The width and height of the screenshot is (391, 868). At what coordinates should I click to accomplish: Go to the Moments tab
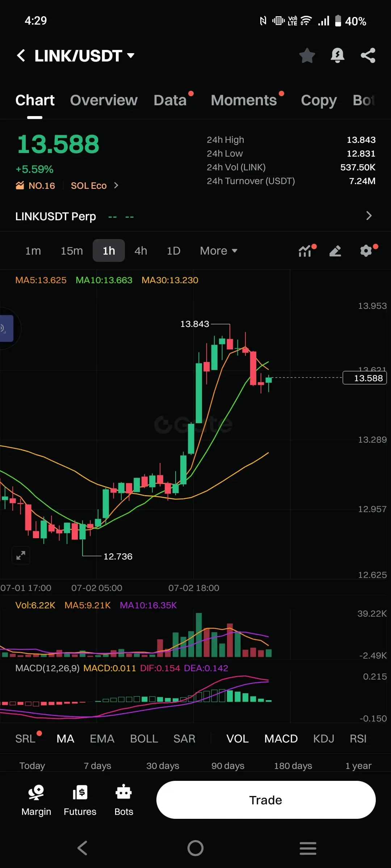point(244,100)
